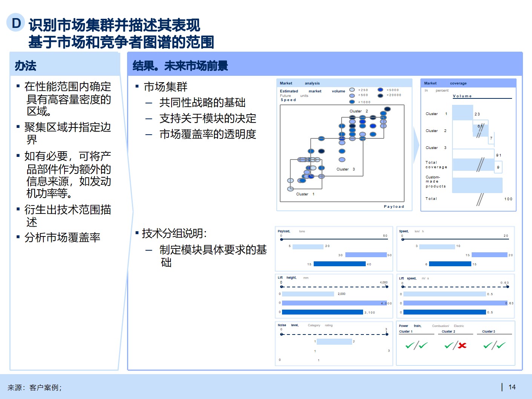The height and width of the screenshot is (399, 532).
Task: Click the <1000 legend circle
Action: click(352, 102)
